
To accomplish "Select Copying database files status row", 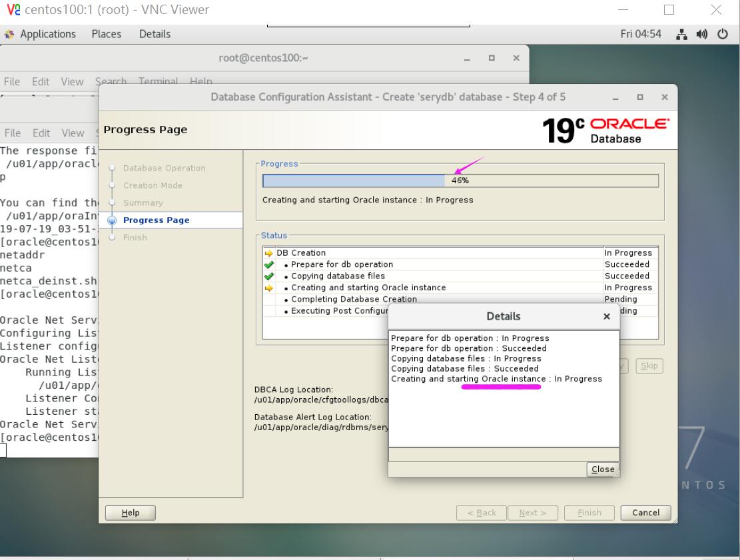I will 460,276.
